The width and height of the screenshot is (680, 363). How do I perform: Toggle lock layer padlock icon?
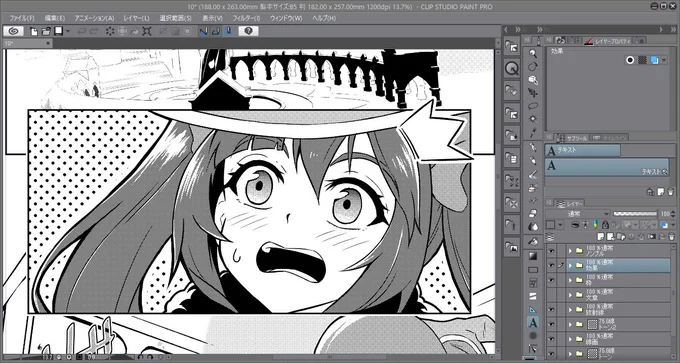coord(605,225)
